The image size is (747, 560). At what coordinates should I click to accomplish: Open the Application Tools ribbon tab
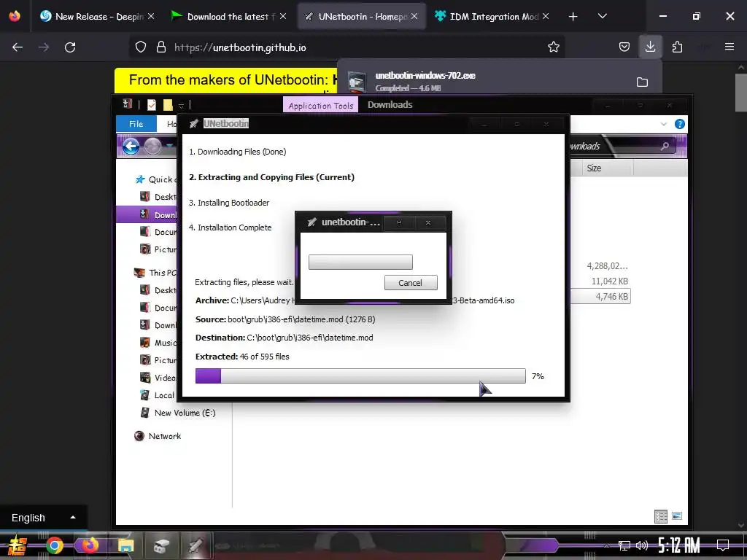(321, 105)
